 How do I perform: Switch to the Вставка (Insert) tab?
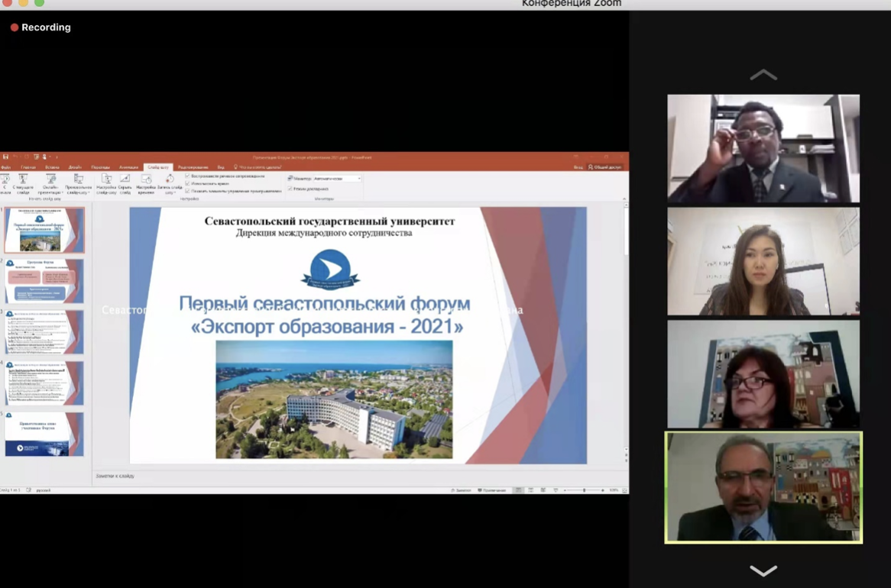click(52, 167)
